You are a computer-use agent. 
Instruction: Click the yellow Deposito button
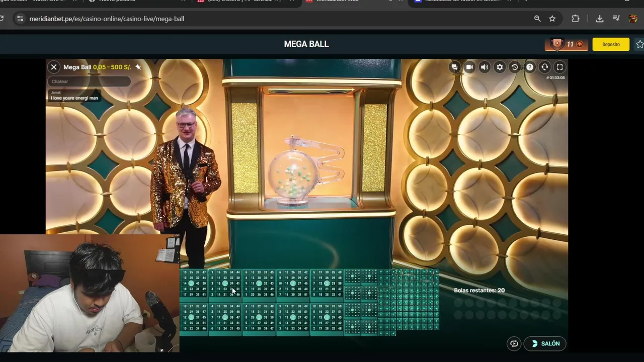(x=611, y=44)
